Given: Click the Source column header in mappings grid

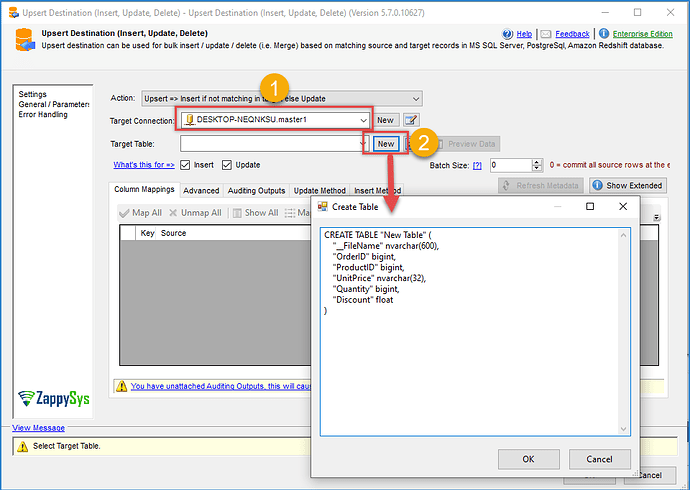Looking at the screenshot, I should click(x=173, y=233).
